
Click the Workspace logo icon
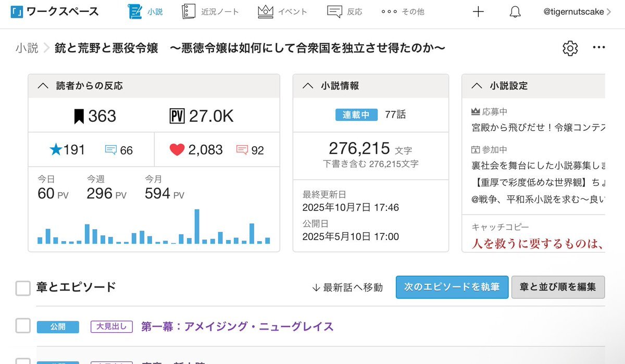[16, 11]
